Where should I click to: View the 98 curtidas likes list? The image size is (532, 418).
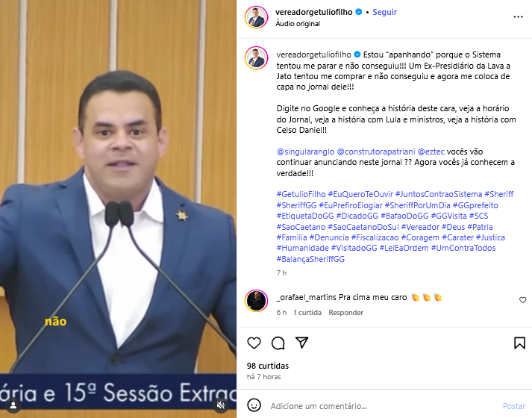click(268, 366)
